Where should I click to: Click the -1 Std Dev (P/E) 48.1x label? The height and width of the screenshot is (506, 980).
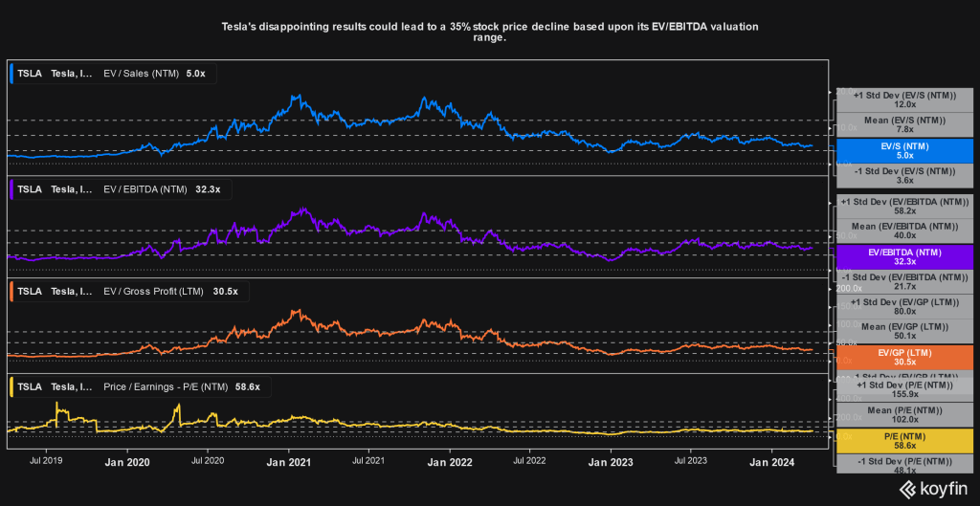tap(904, 464)
